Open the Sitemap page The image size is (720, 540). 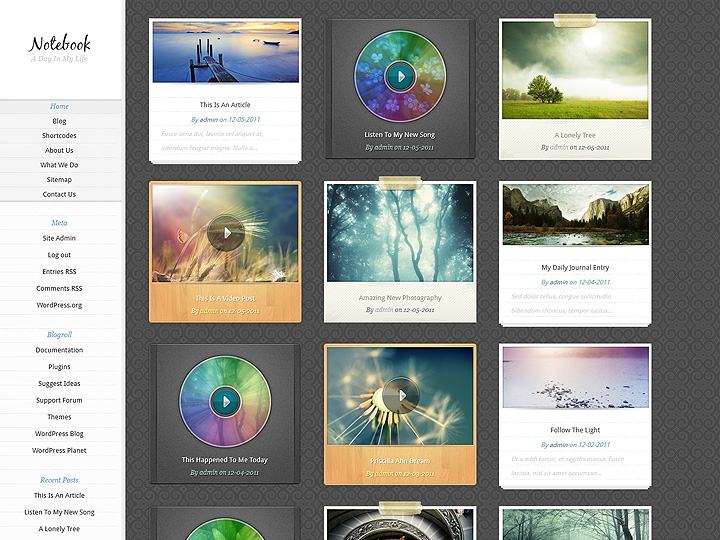coord(59,180)
